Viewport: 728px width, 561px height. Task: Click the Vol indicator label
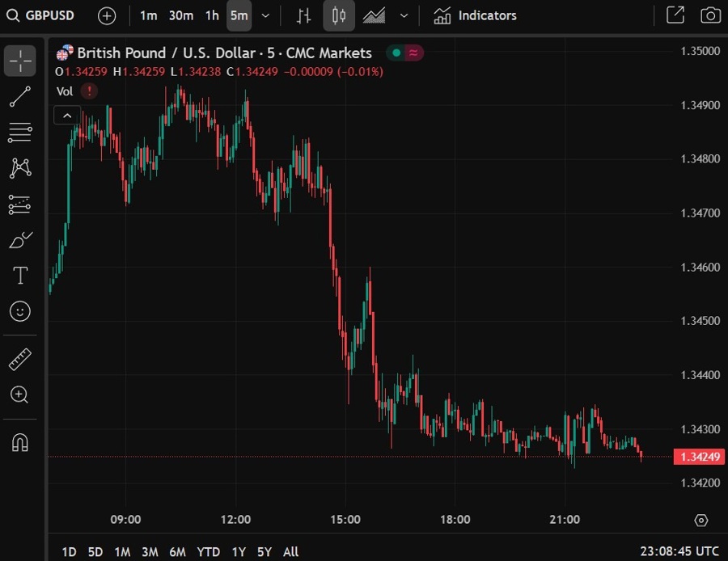(65, 91)
